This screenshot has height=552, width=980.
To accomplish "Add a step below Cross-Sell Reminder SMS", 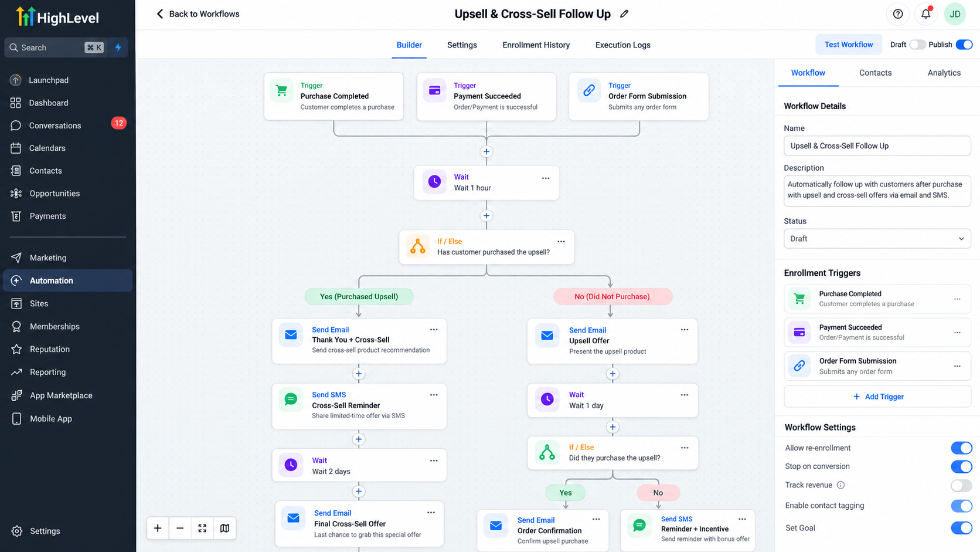I will point(359,439).
